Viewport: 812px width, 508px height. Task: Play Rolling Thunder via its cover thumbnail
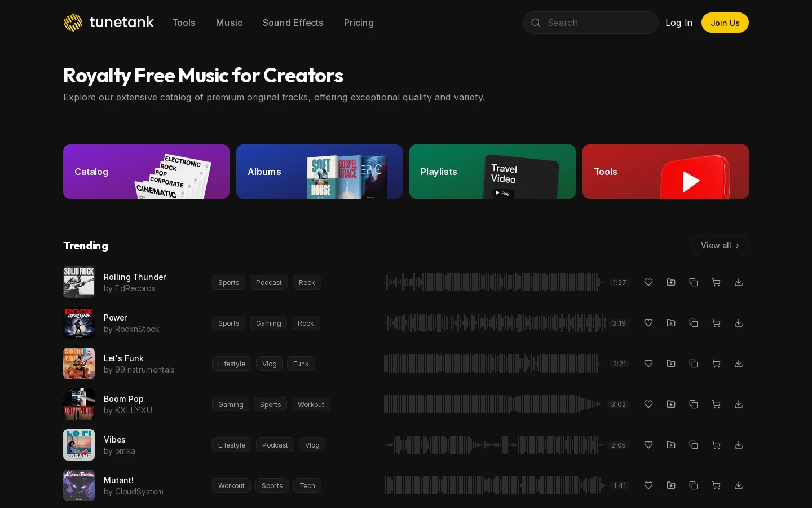tap(79, 282)
